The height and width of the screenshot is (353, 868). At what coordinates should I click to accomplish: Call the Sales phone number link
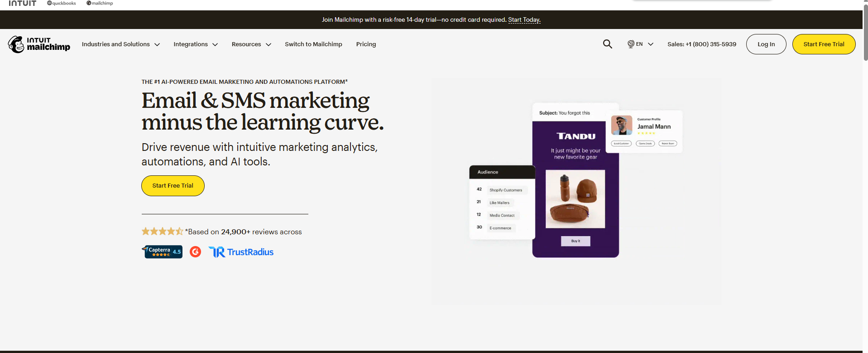tap(702, 44)
